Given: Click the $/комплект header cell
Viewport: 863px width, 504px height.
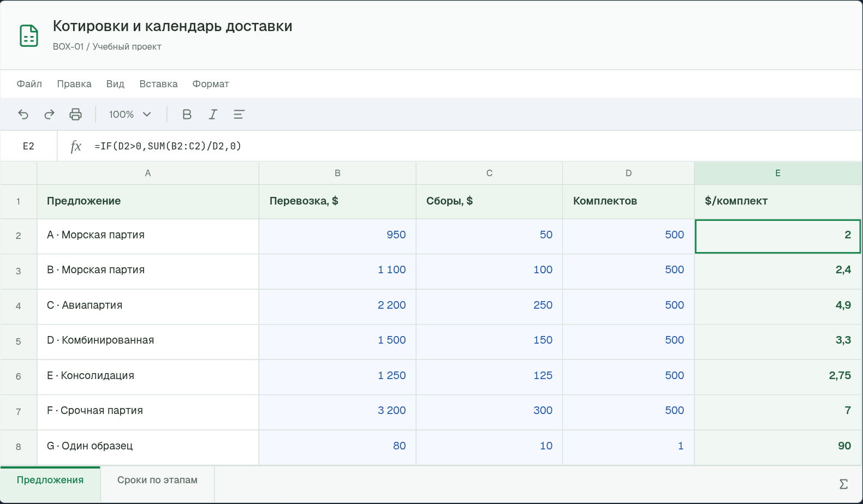Looking at the screenshot, I should pos(778,201).
